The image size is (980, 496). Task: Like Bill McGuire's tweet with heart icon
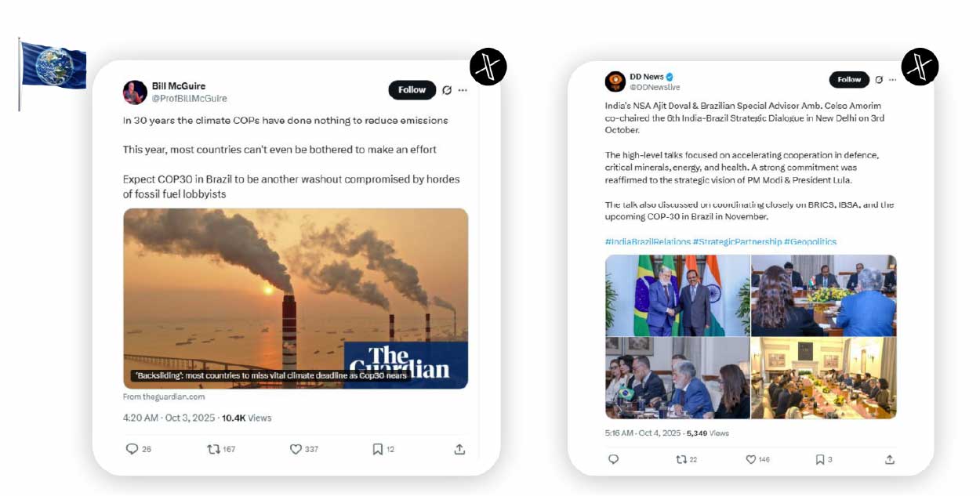[296, 449]
